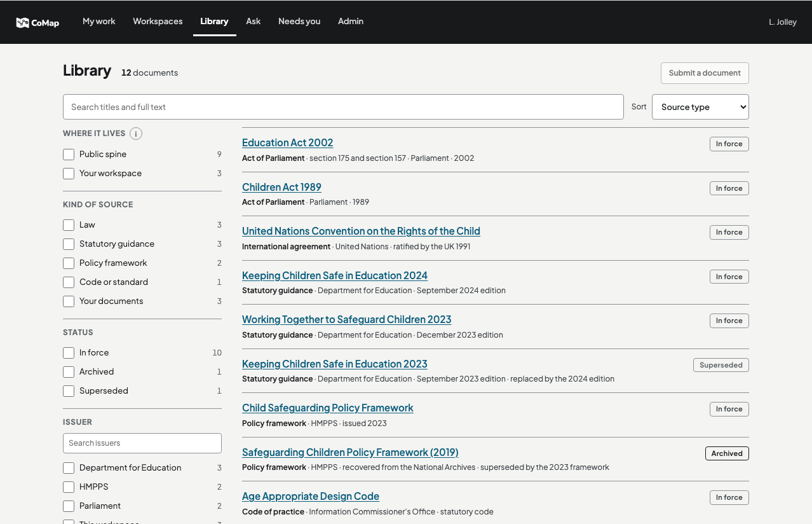
Task: Open Working Together to Safeguard Children 2023
Action: point(346,320)
